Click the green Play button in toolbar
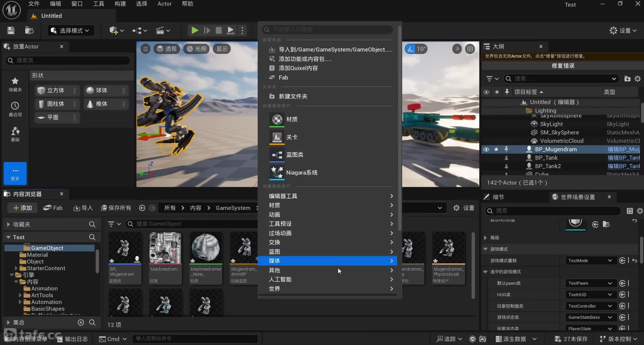 194,31
